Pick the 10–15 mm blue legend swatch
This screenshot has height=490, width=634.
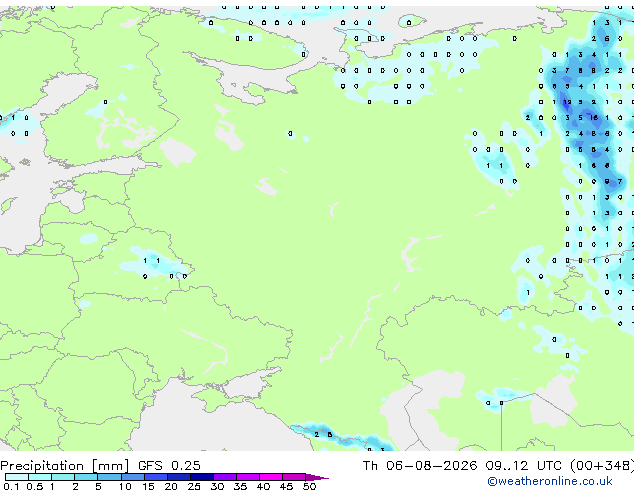(132, 477)
